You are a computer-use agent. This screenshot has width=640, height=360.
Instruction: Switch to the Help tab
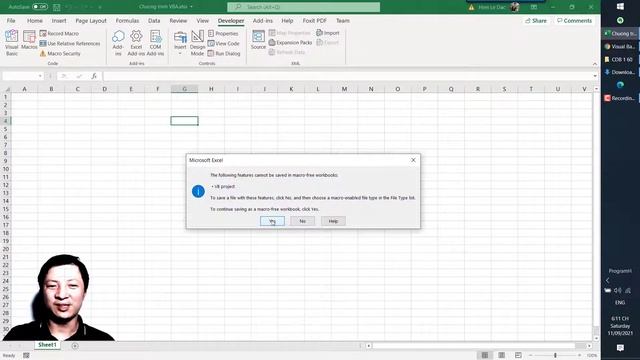[x=287, y=20]
